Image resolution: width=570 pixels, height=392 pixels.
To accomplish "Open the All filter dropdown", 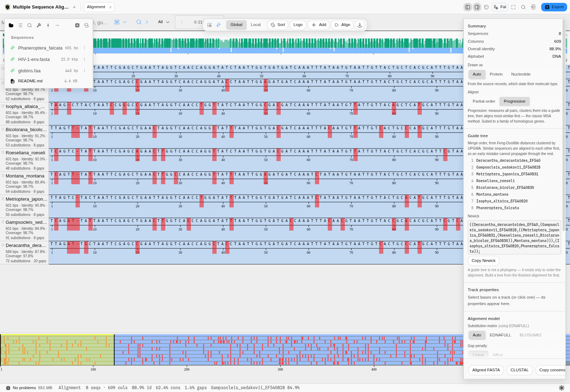I will point(164,22).
